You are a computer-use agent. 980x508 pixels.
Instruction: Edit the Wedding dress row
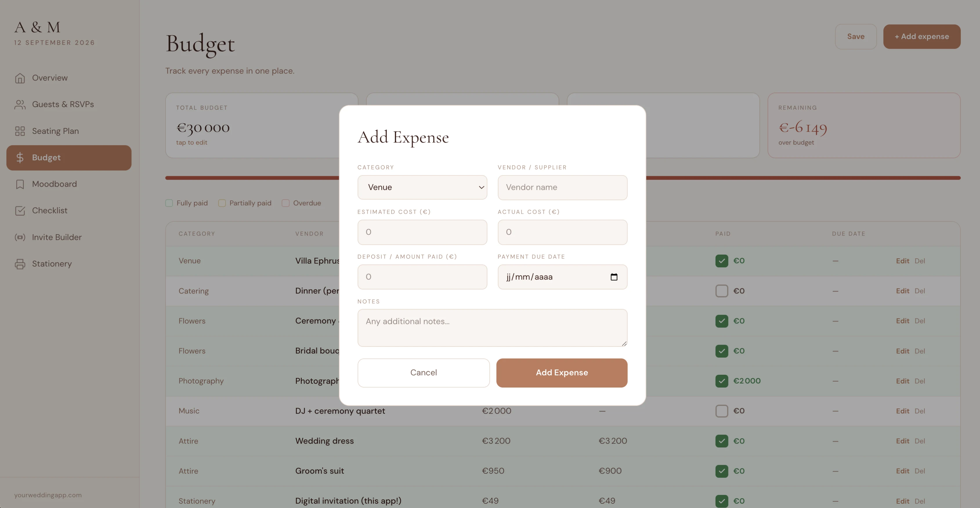pyautogui.click(x=902, y=441)
